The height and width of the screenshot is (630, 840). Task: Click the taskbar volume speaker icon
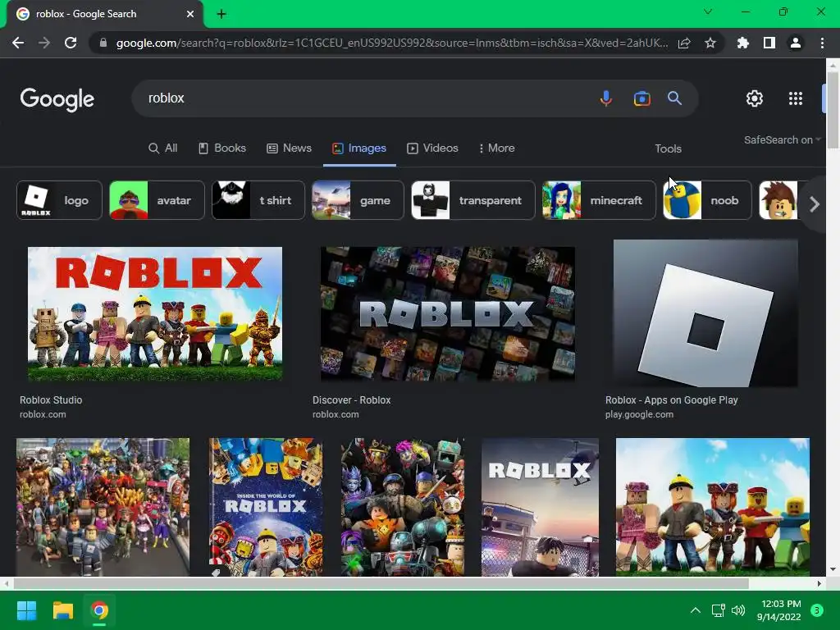pos(738,610)
